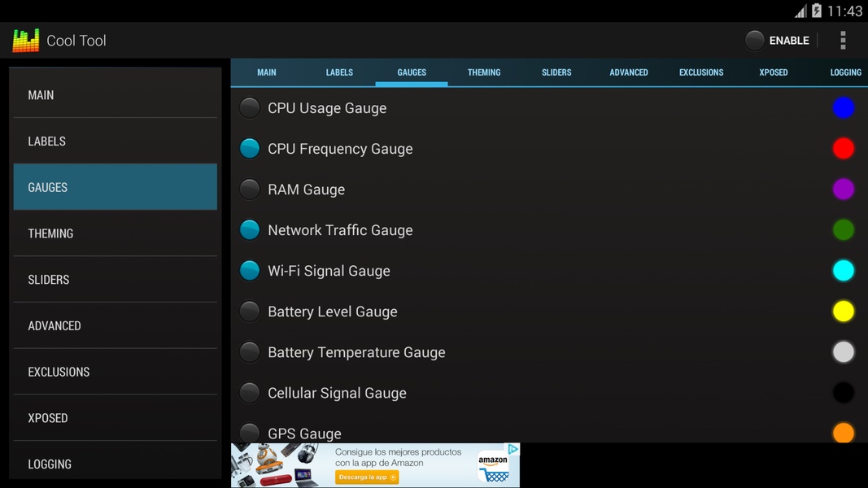Image resolution: width=868 pixels, height=488 pixels.
Task: Change the yellow Battery Level Gauge color
Action: (843, 312)
